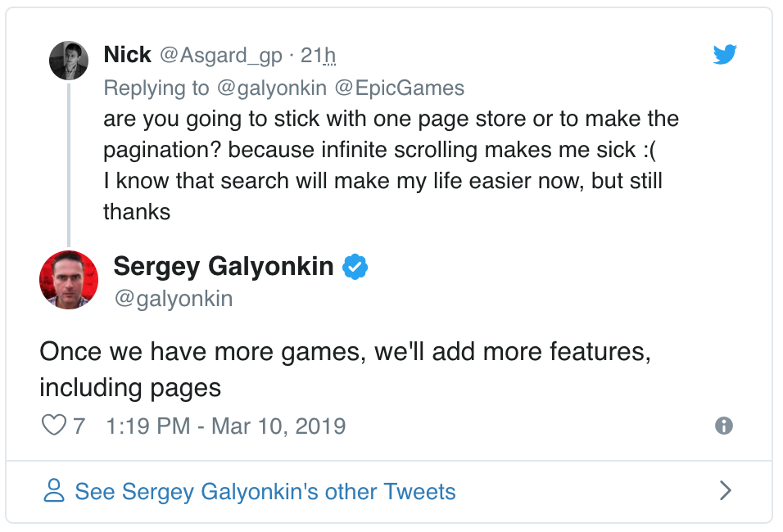
Task: Click the Sergey Galyonkin display name
Action: click(x=223, y=266)
